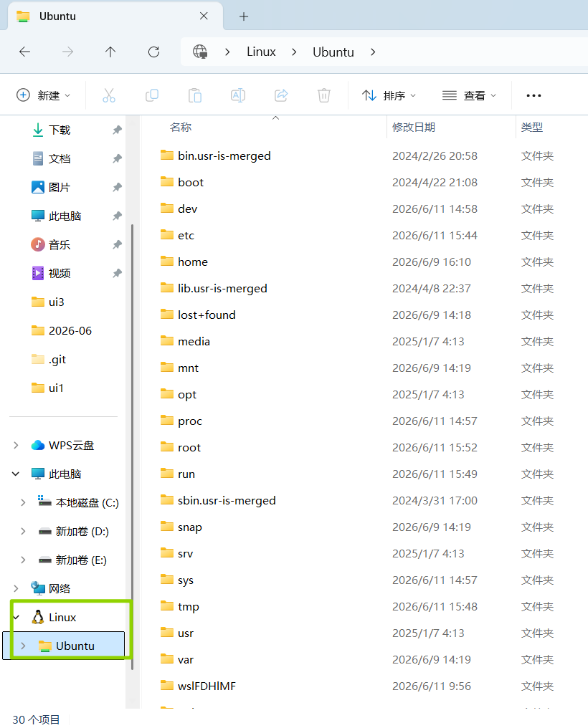Expand 本地磁盘 (C:) drive node
Viewport: 588px width, 728px height.
tap(23, 503)
